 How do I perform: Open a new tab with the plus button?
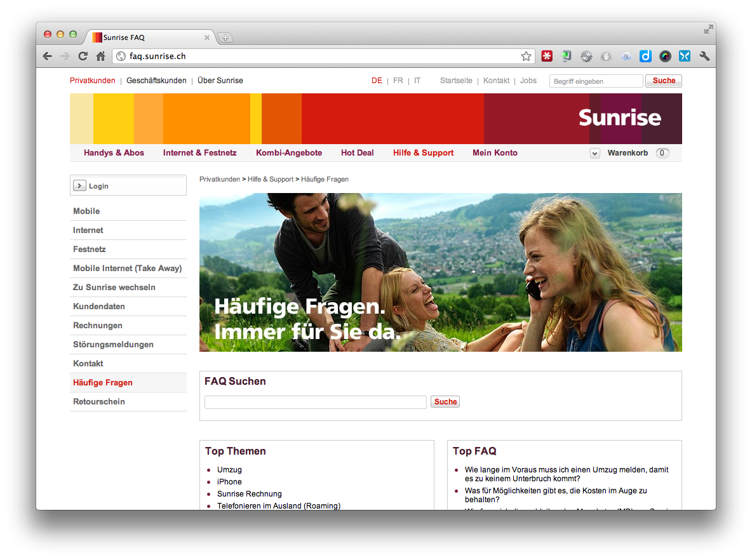(x=225, y=37)
